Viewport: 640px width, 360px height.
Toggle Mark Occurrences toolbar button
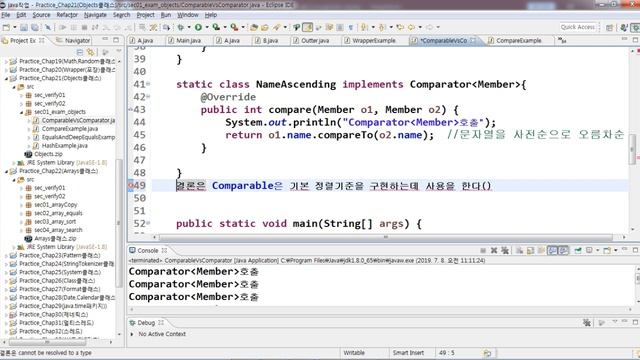coord(307,27)
